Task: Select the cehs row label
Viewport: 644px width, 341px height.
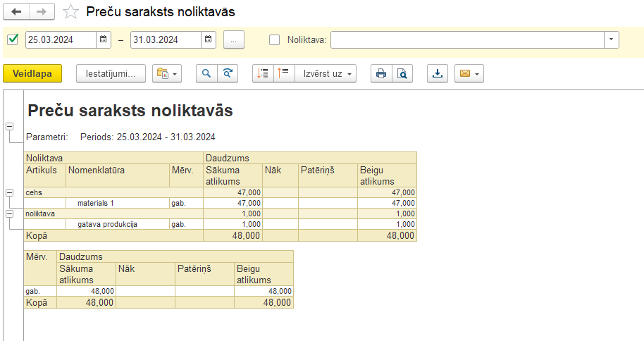Action: tap(34, 192)
